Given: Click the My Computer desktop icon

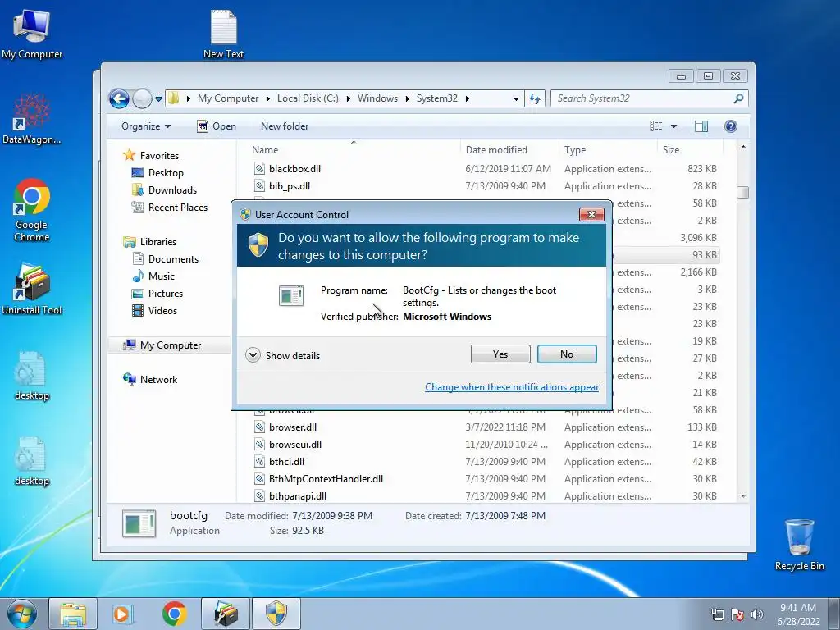Looking at the screenshot, I should tap(32, 33).
